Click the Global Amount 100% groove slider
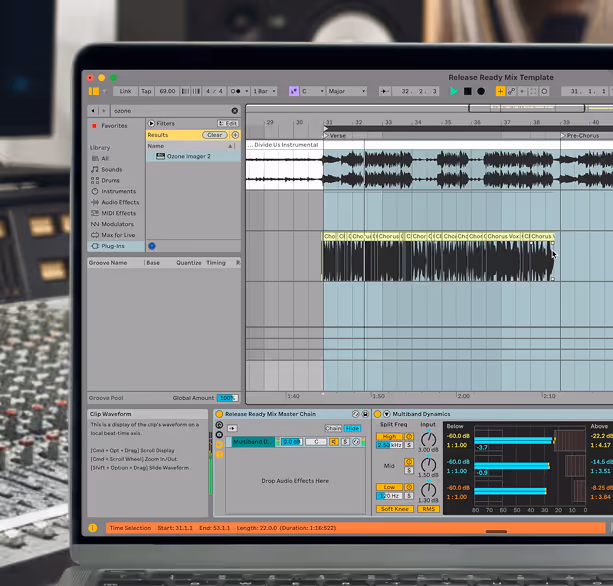This screenshot has width=613, height=586. click(227, 398)
